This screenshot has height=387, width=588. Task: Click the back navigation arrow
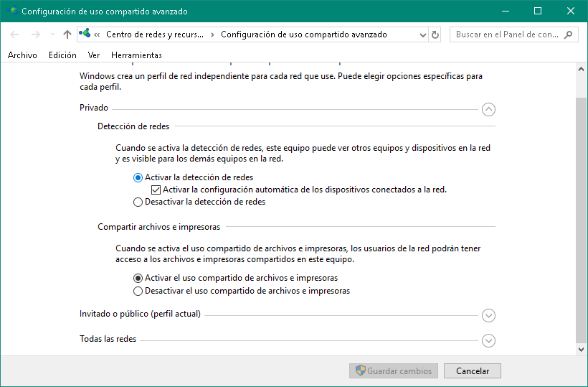click(x=15, y=34)
